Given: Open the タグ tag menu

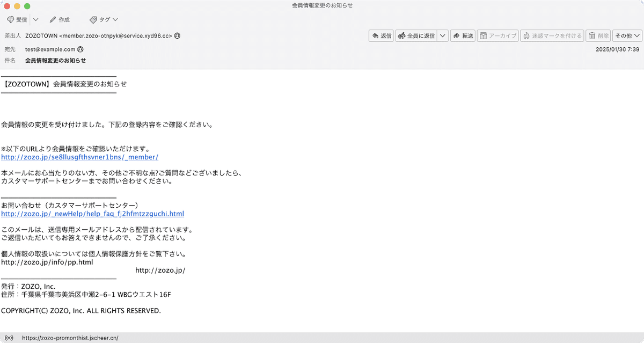Looking at the screenshot, I should 104,20.
